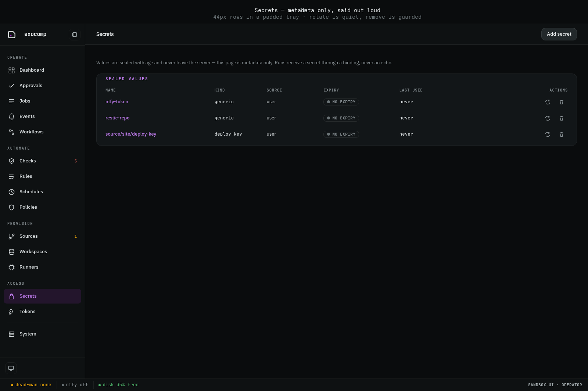Open the source/site/deploy-key secret
Image resolution: width=588 pixels, height=391 pixels.
[x=131, y=134]
